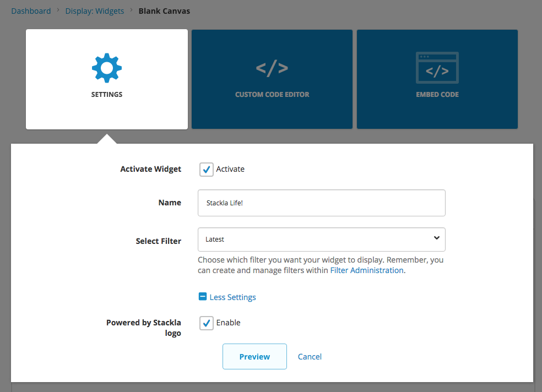Click the Embed Code window icon
This screenshot has height=392, width=542.
(x=437, y=68)
